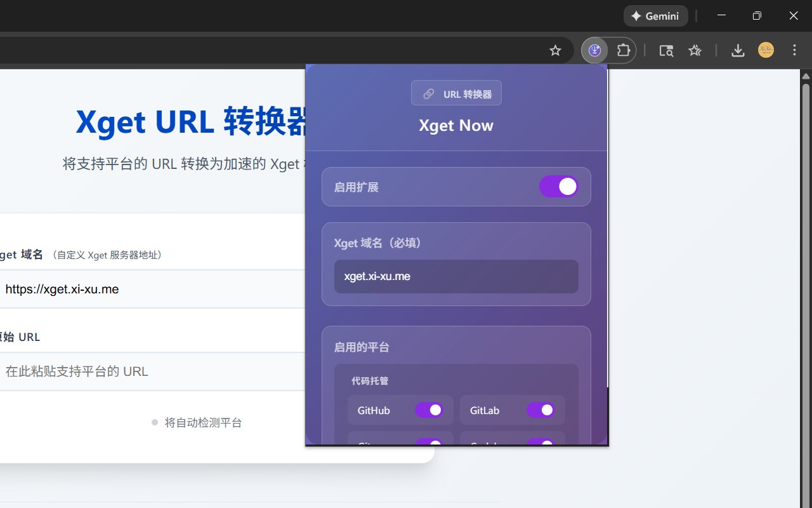The image size is (812, 508).
Task: Bookmark this page with the star icon
Action: 556,51
